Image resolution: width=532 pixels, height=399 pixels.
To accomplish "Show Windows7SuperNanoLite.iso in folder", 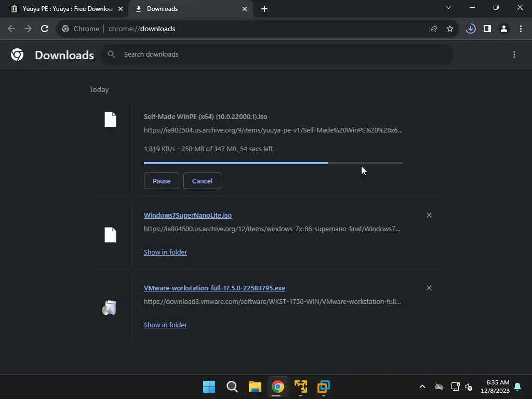I will pyautogui.click(x=165, y=252).
